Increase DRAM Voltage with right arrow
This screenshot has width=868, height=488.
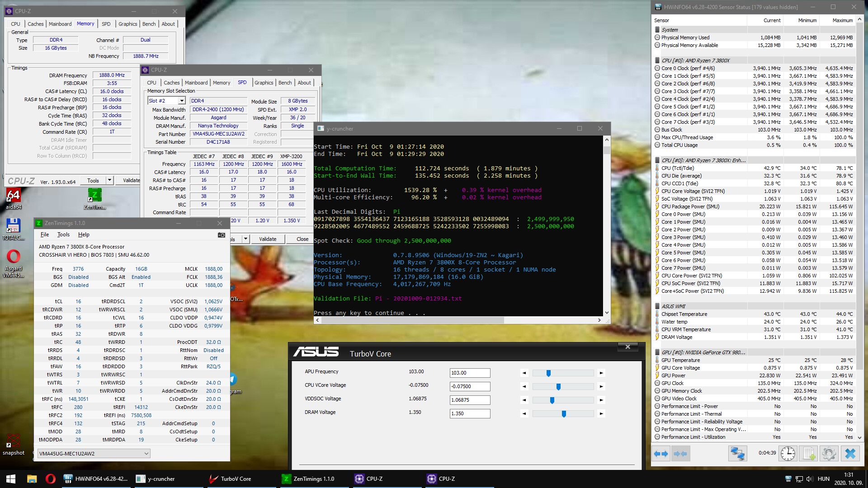point(601,414)
